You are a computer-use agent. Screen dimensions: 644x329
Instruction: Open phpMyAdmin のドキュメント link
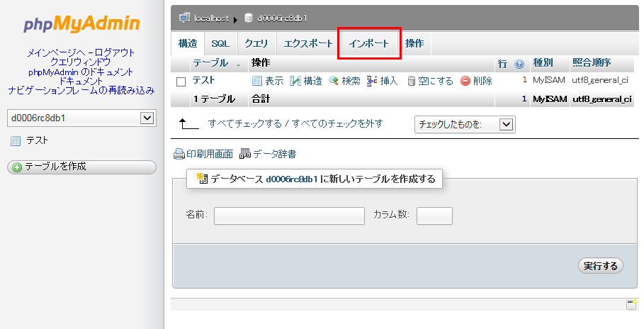[81, 72]
